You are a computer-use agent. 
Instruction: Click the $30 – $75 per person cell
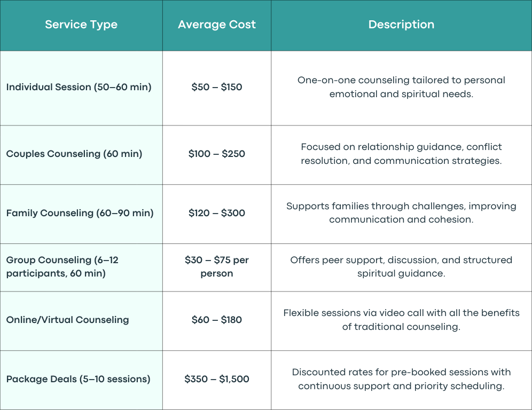[217, 267]
